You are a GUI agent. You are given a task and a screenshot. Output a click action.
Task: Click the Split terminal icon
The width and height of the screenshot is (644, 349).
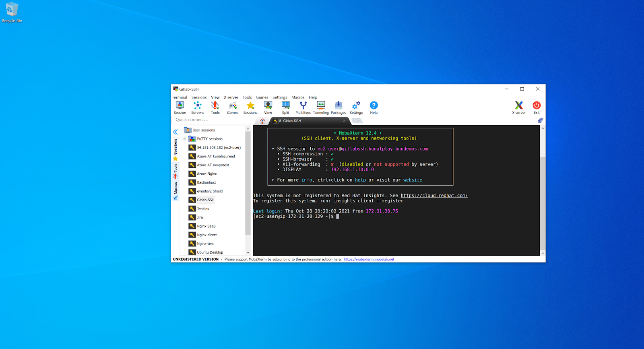[x=286, y=107]
